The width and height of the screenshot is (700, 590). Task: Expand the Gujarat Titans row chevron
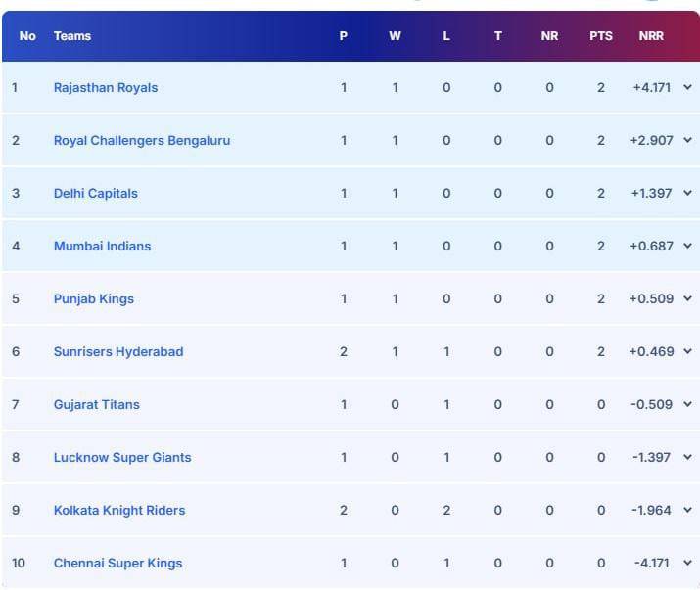[x=687, y=404]
